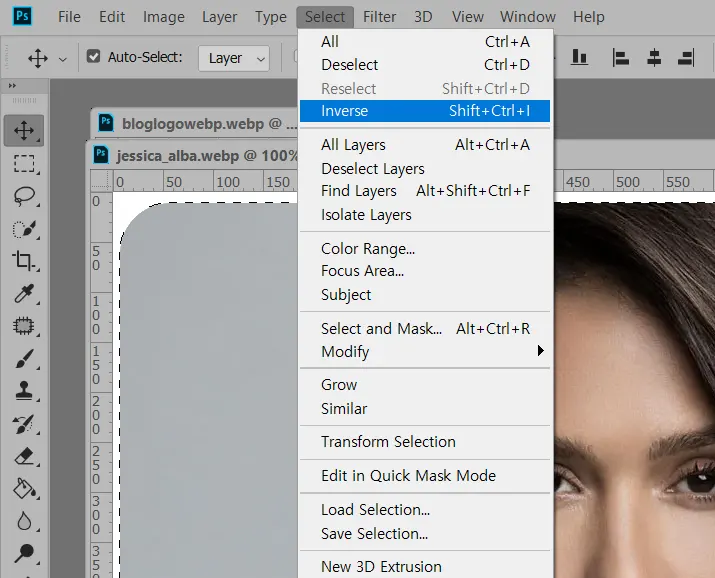Open the Window menu

(x=528, y=17)
